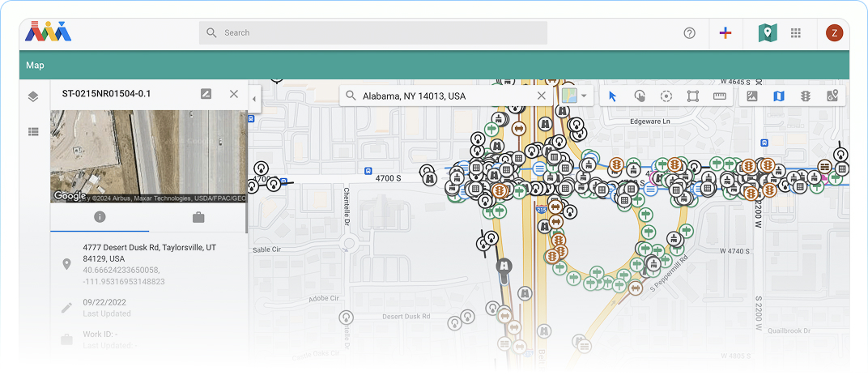Click the colorful plus create button
Screen dimensions: 868x388
[725, 32]
